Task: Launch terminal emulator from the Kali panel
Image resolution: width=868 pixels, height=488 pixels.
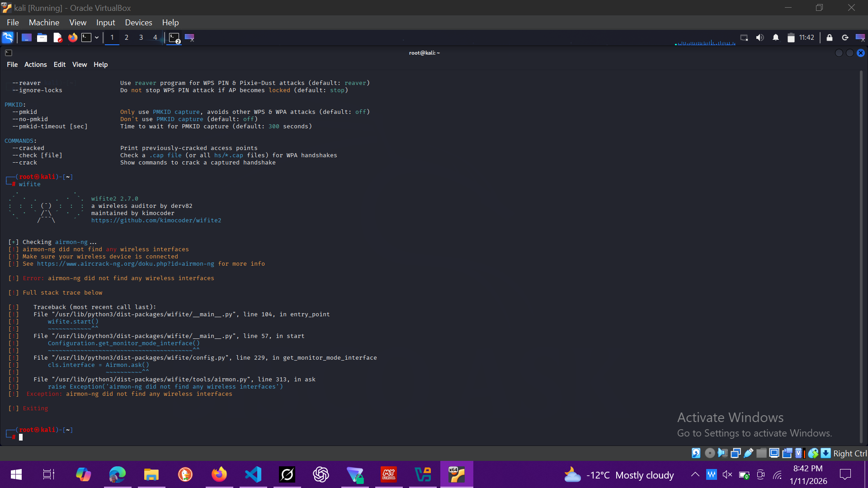Action: pos(86,38)
